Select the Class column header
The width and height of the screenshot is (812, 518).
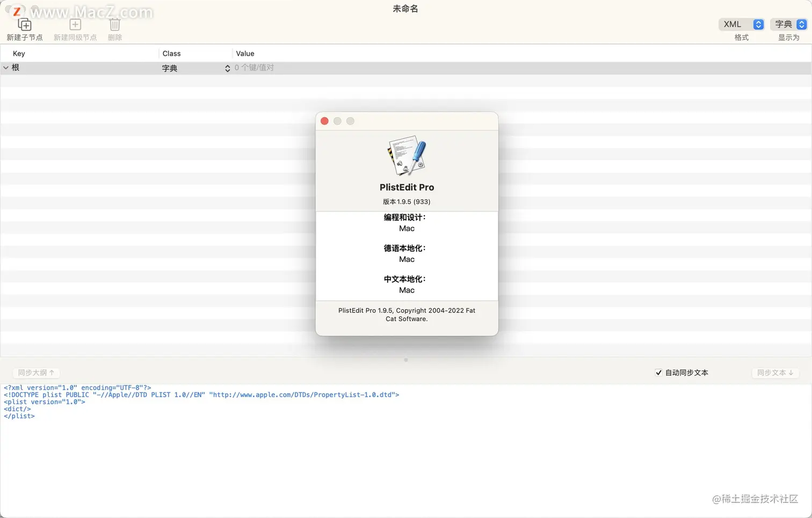point(171,53)
